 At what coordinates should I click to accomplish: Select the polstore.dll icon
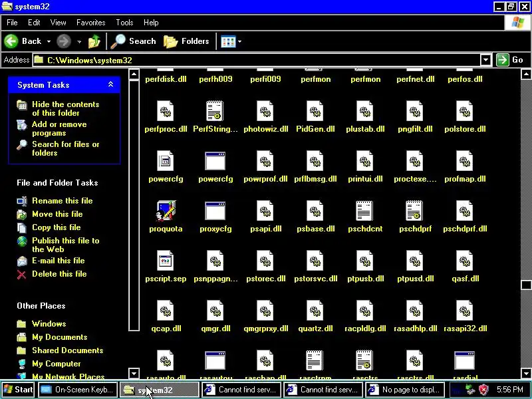(464, 111)
